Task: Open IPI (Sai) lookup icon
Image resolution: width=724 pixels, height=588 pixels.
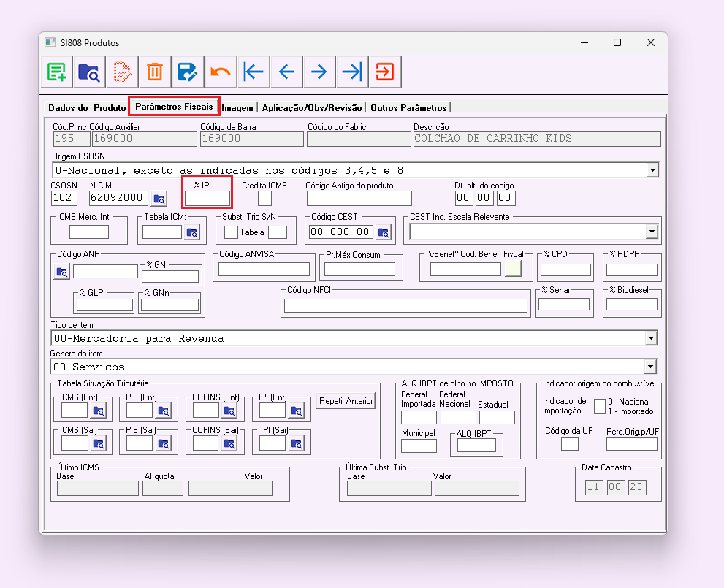Action: [297, 444]
